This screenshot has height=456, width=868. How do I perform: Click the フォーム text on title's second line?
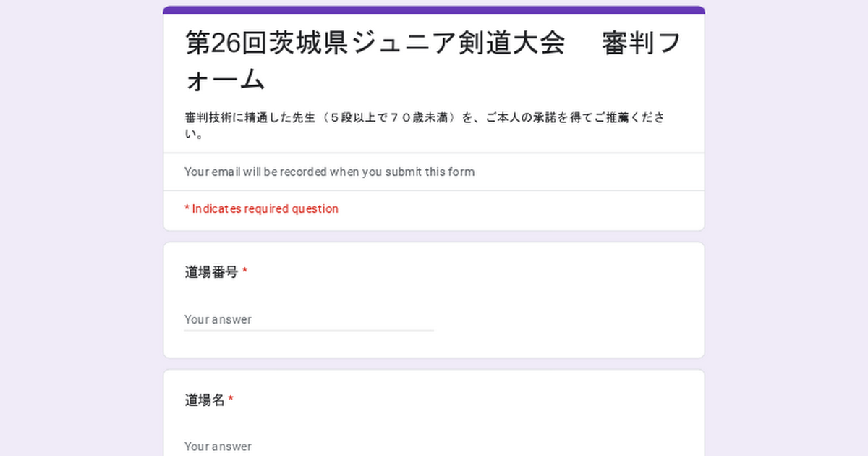[225, 80]
